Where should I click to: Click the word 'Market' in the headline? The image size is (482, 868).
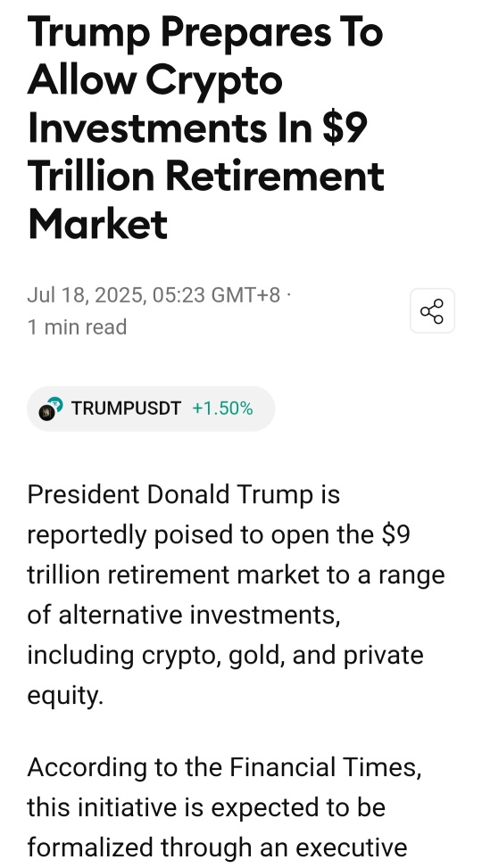click(97, 224)
